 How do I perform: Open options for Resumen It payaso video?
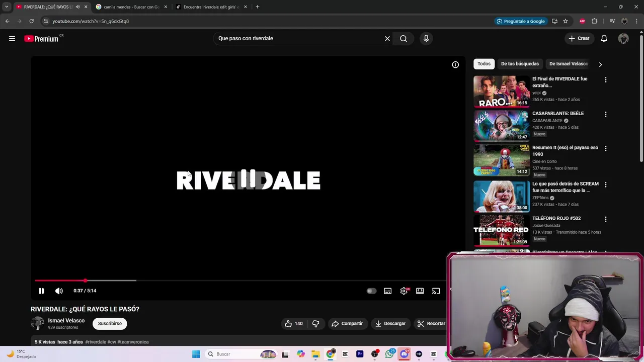606,149
